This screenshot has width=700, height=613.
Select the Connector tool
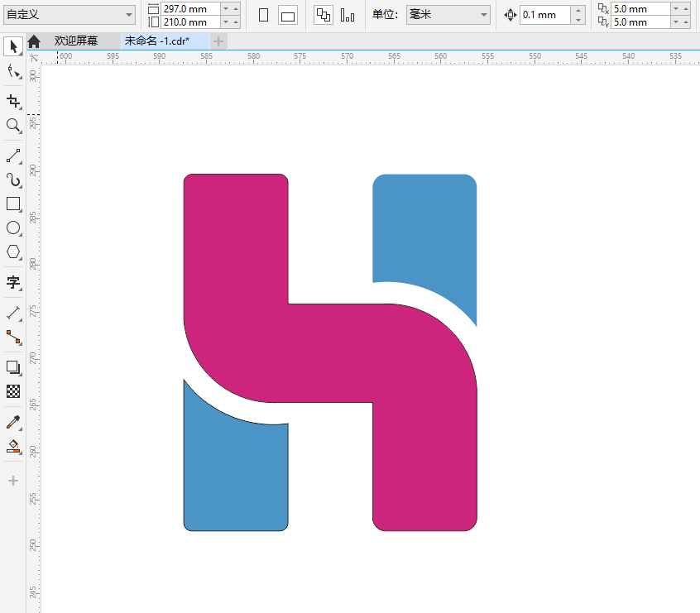point(13,337)
